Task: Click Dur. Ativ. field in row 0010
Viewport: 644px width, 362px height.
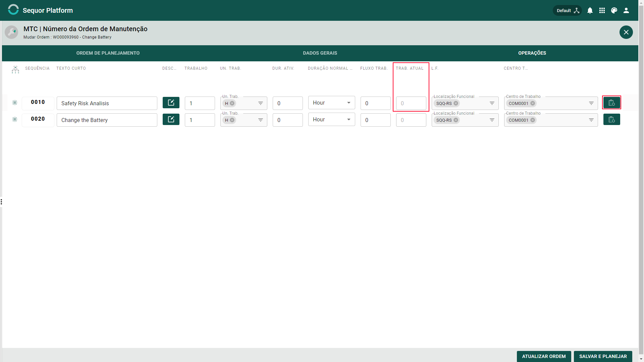Action: click(x=288, y=103)
